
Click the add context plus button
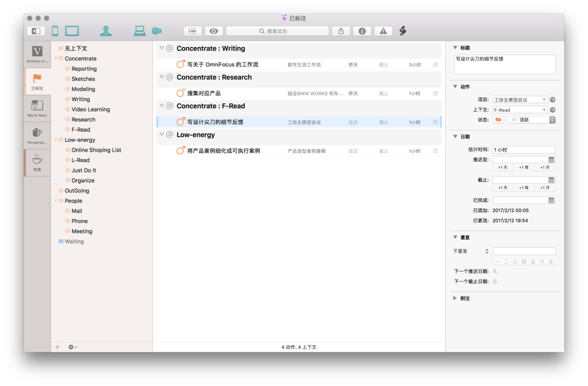(x=57, y=347)
